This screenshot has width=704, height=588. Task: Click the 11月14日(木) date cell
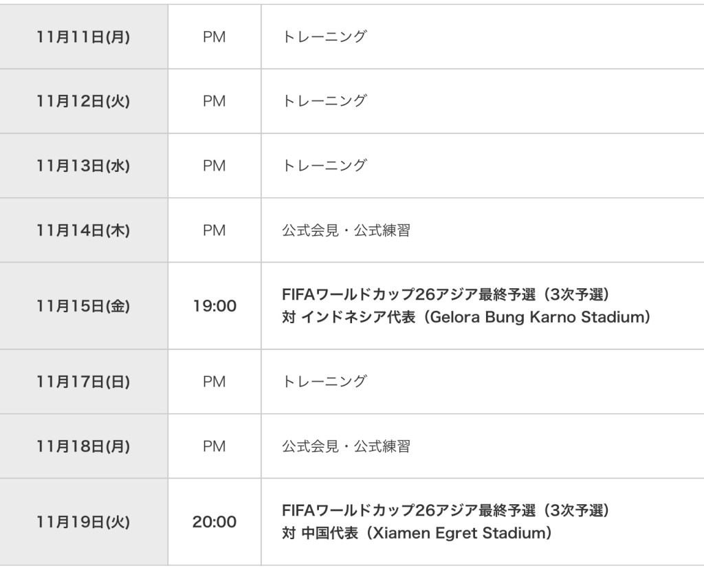(83, 230)
